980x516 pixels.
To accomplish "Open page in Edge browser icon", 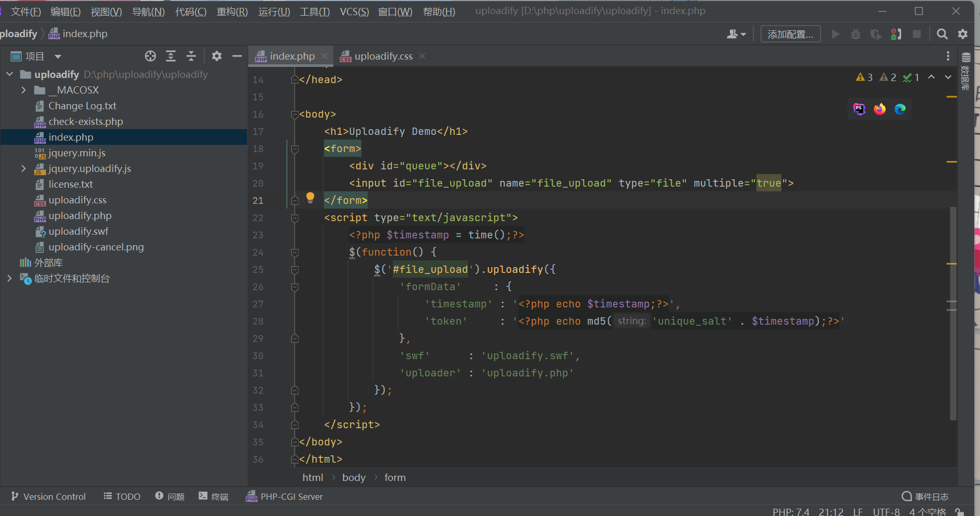I will (900, 109).
